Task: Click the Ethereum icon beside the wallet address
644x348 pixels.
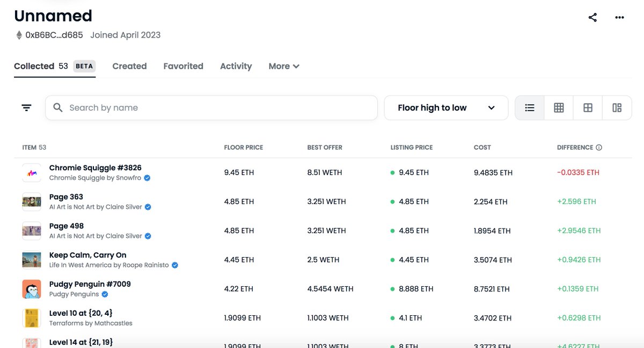Action: (x=18, y=35)
